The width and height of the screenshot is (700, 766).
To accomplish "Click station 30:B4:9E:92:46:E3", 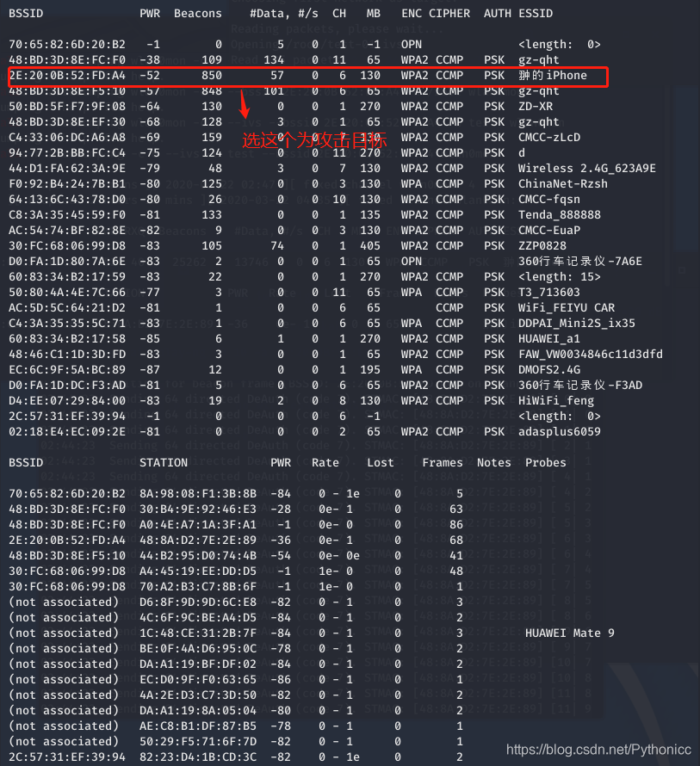I will pos(197,510).
